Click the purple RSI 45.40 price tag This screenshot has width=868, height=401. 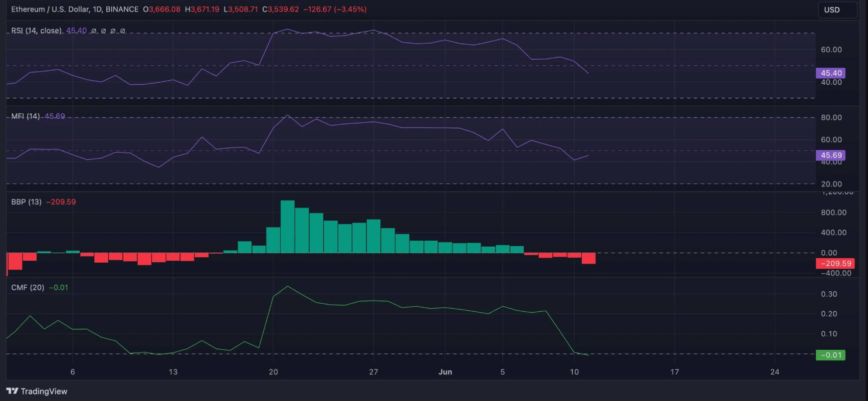831,73
